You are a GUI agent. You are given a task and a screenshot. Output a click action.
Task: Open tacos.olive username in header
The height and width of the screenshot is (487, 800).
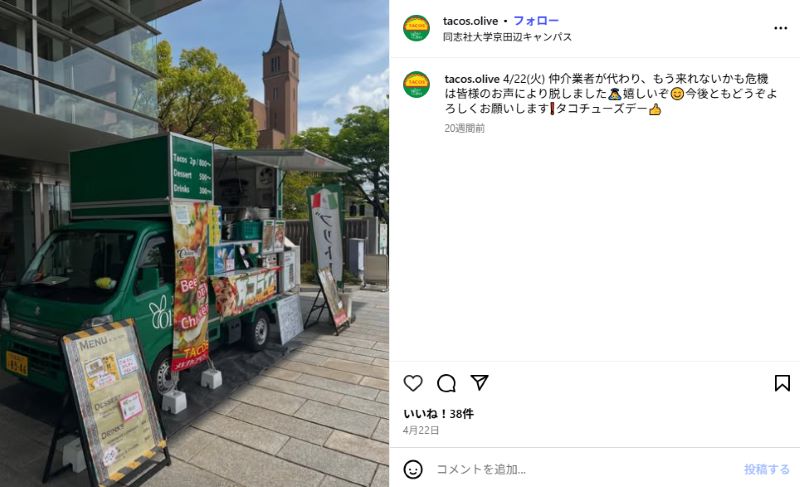coord(470,21)
